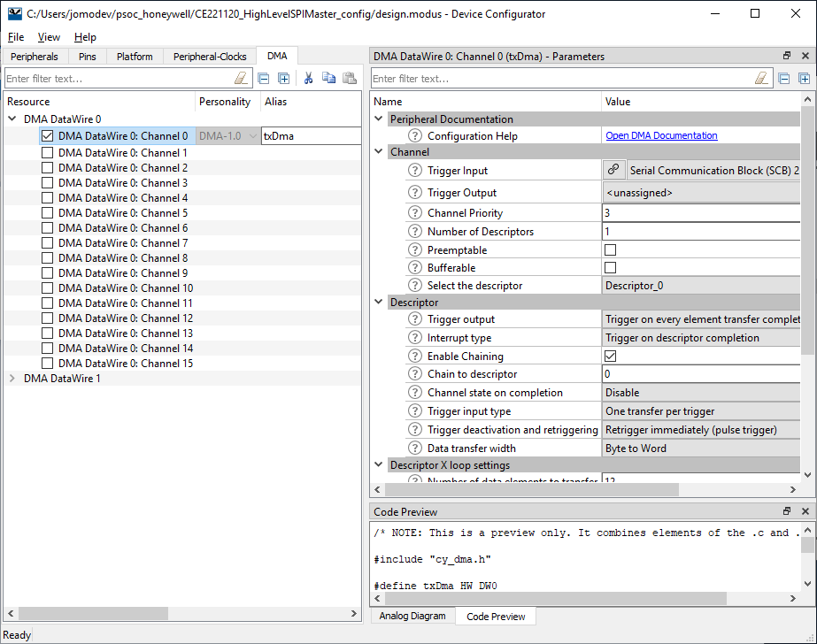Image resolution: width=817 pixels, height=644 pixels.
Task: Click the txDma alias input field
Action: 310,136
